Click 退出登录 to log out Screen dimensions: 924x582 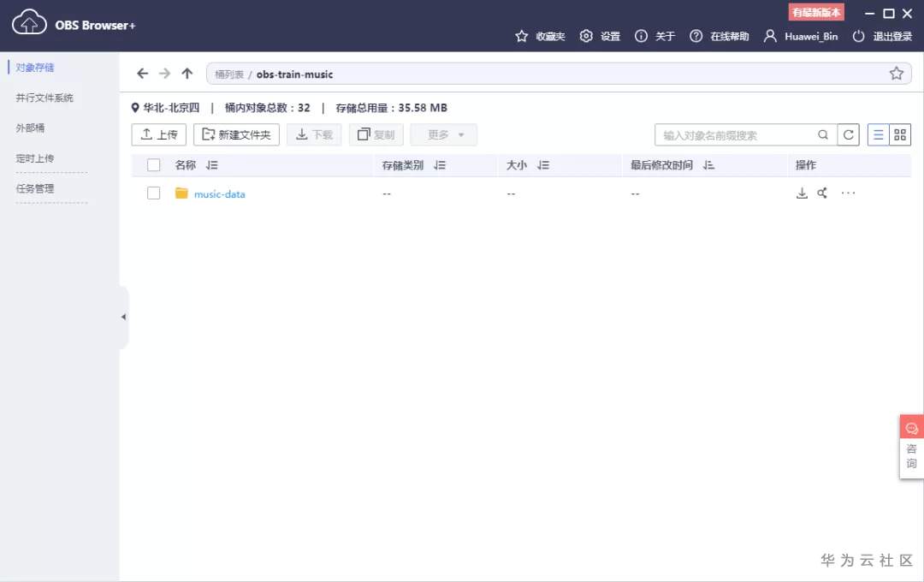(x=882, y=36)
